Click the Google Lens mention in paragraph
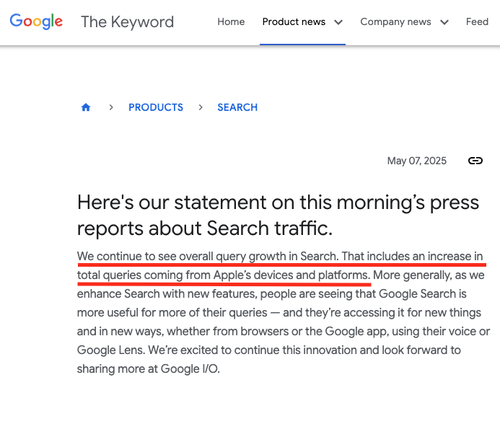This screenshot has width=500, height=431. tap(111, 350)
